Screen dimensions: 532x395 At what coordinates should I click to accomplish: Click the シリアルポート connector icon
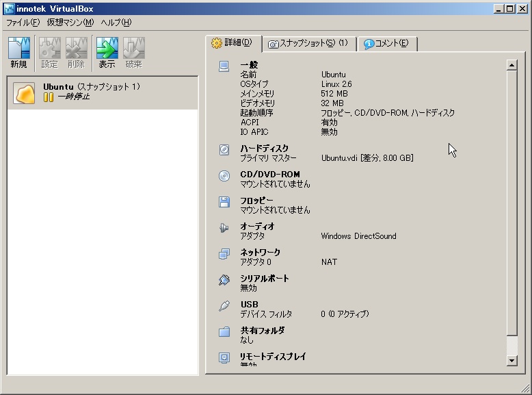pyautogui.click(x=224, y=279)
